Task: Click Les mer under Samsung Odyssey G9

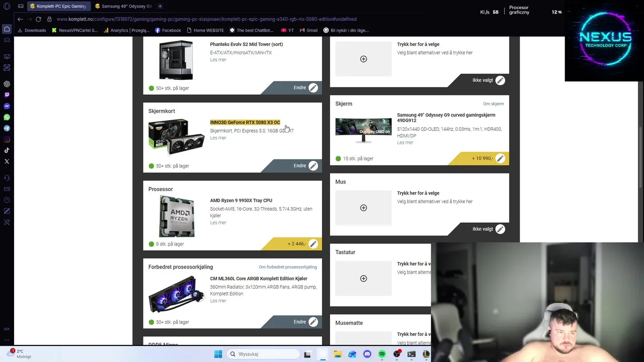Action: pyautogui.click(x=405, y=143)
